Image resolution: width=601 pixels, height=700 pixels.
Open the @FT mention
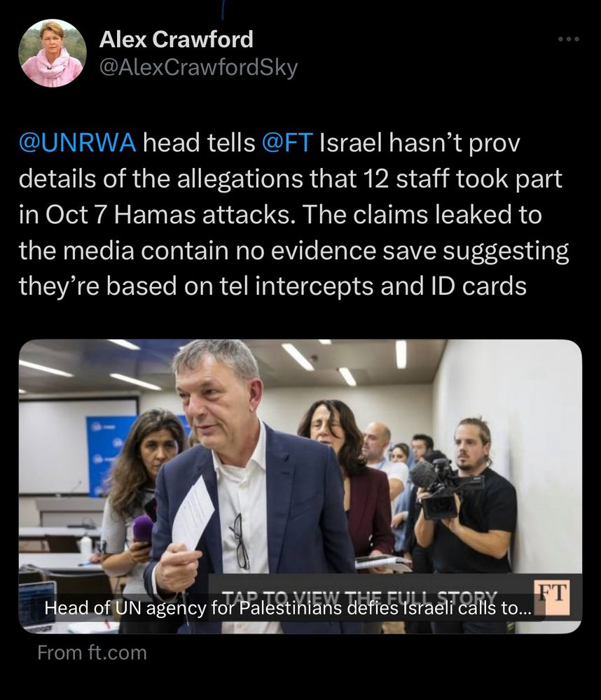(x=287, y=143)
